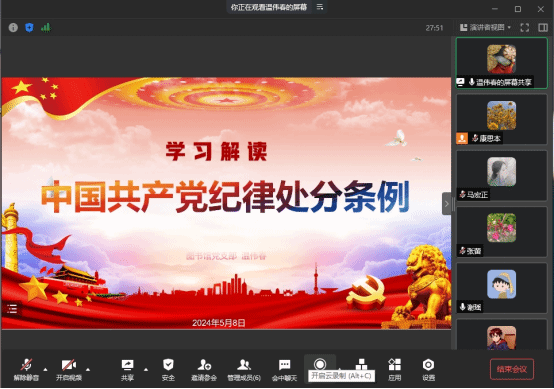This screenshot has height=389, width=554.
Task: Turn on the video camera (开启视频)
Action: [x=69, y=370]
